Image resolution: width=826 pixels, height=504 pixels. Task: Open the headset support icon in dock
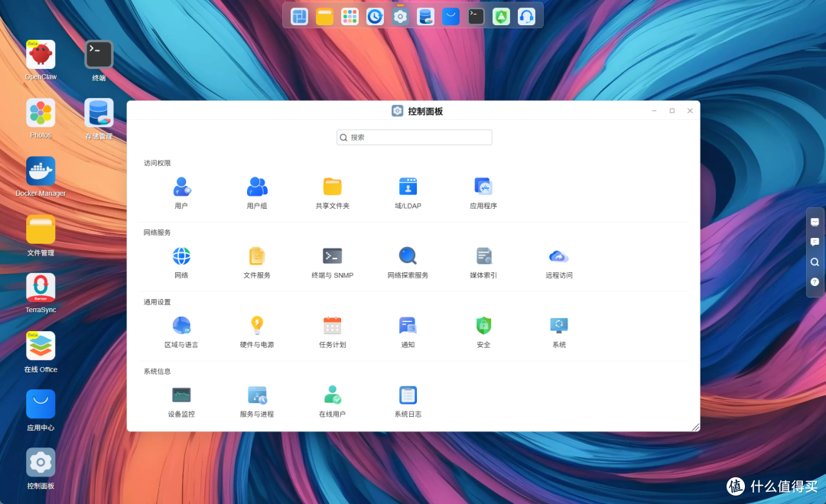526,16
